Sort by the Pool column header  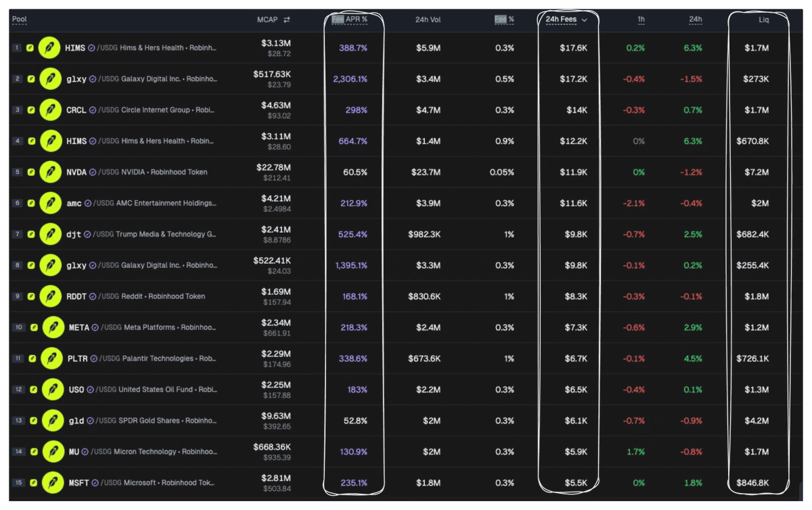click(20, 19)
